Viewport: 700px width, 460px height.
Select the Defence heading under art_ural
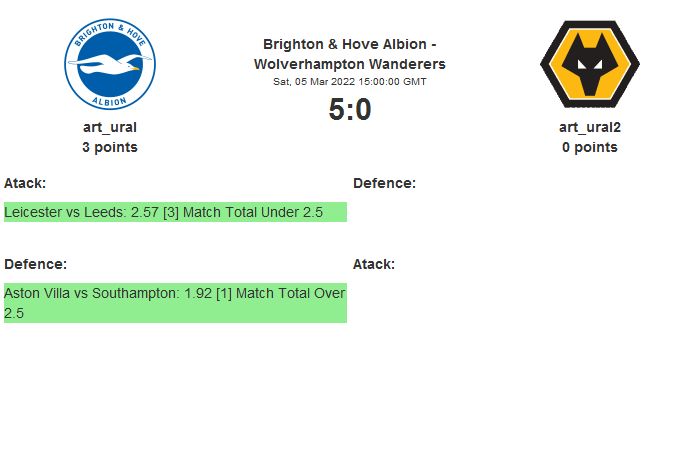[35, 264]
